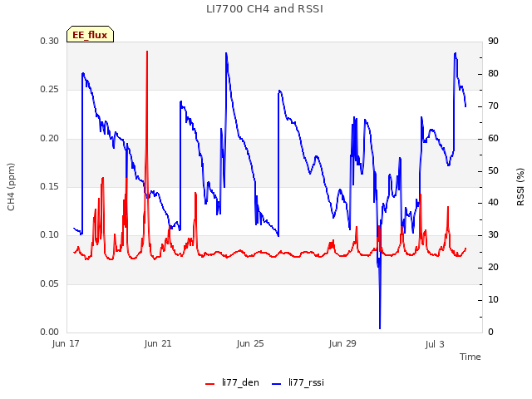Click the Jun 21 x-axis tick label

(158, 343)
